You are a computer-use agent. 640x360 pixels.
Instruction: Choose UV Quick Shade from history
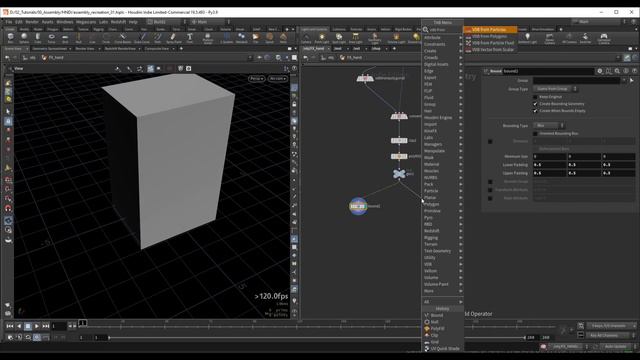click(x=442, y=349)
